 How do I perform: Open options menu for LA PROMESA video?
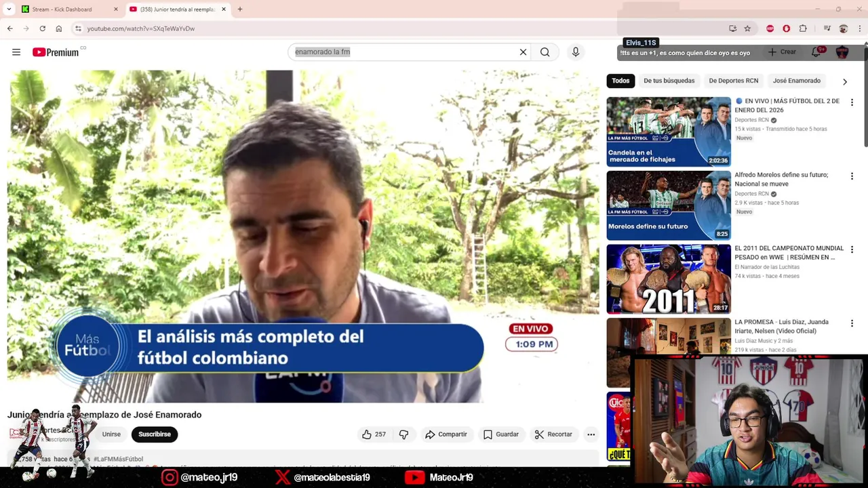(x=852, y=323)
